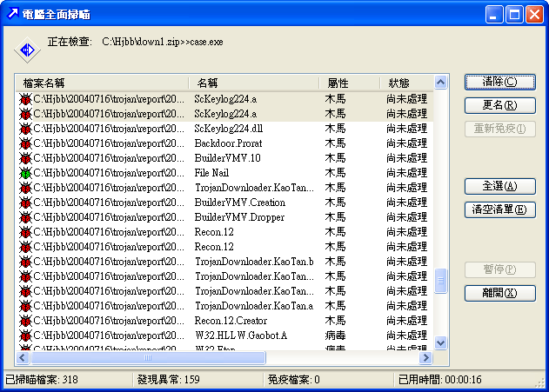This screenshot has height=392, width=549.
Task: Click the threat icon next to ScKeylog224.dll
Action: [25, 129]
